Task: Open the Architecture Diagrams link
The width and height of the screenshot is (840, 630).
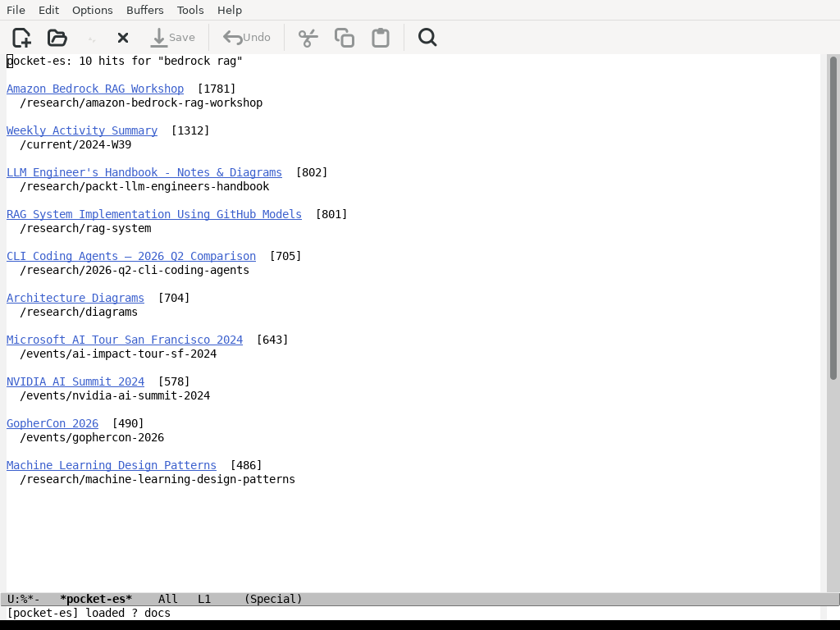Action: point(75,297)
